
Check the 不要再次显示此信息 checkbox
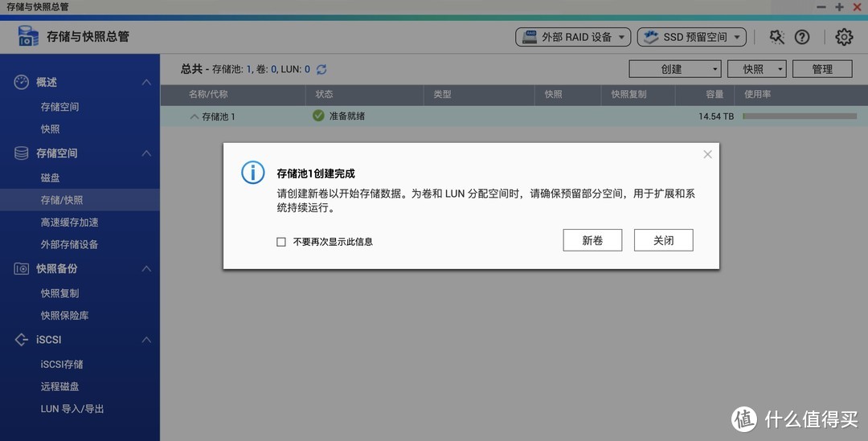click(x=281, y=242)
